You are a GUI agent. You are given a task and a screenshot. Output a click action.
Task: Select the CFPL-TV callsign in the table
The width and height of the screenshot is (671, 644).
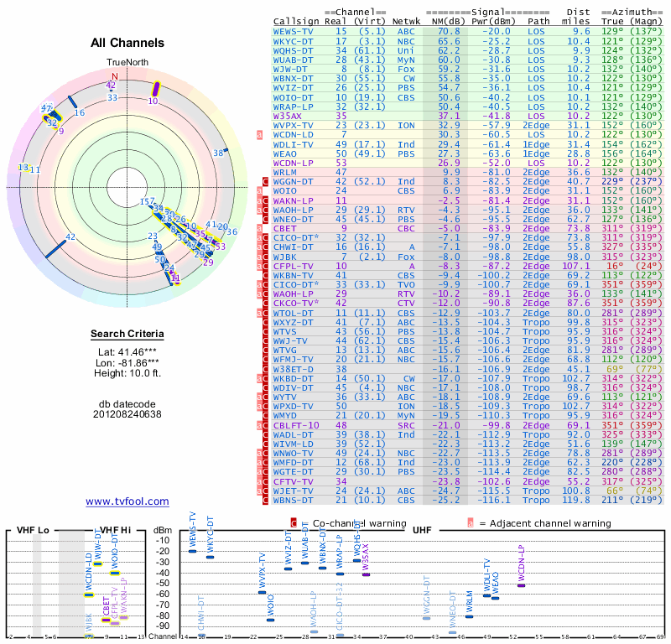(x=293, y=266)
